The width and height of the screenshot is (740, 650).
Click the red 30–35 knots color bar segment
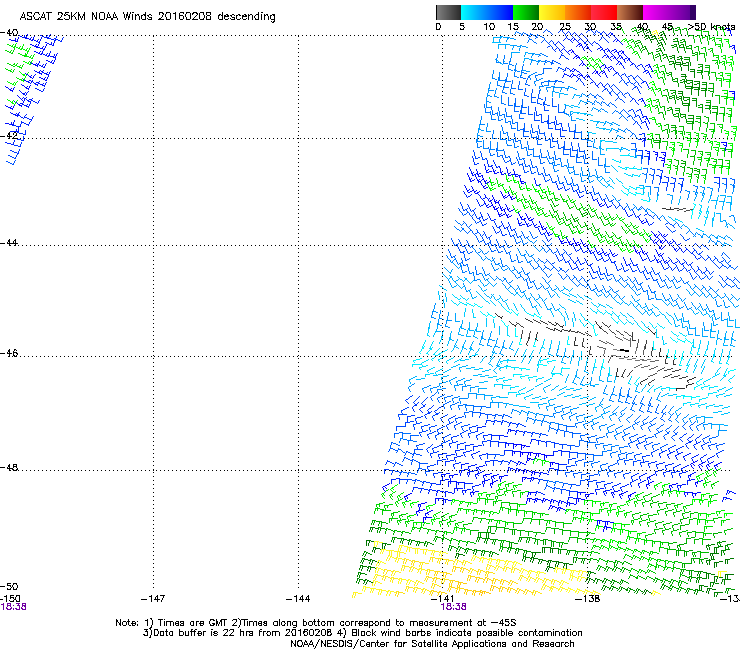[604, 12]
